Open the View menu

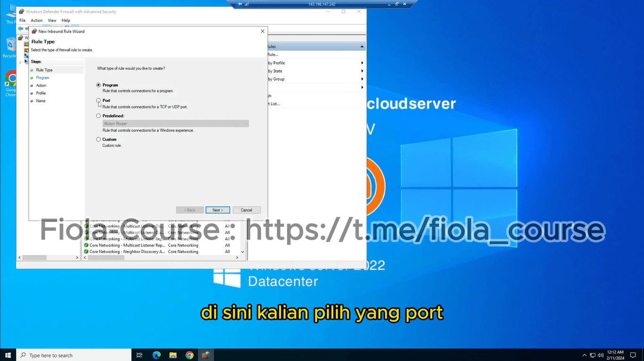point(52,21)
